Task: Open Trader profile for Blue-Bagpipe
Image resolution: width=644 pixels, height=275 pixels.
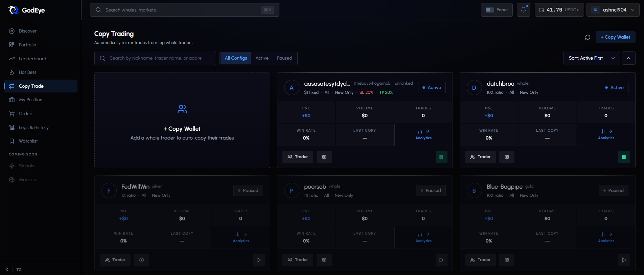Action: pyautogui.click(x=480, y=260)
